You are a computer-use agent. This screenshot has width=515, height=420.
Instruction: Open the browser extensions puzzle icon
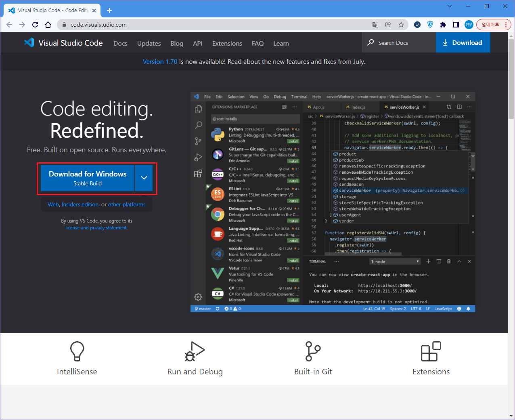click(x=443, y=25)
